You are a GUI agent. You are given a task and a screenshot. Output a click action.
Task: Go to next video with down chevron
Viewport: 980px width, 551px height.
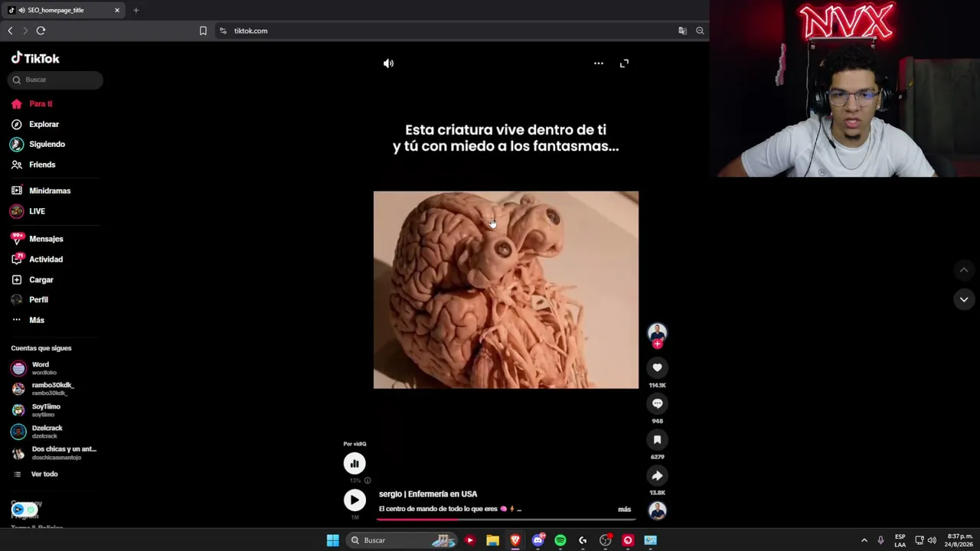pos(964,299)
